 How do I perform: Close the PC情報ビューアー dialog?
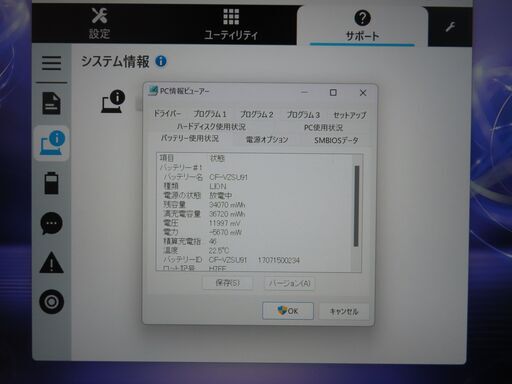coord(363,93)
